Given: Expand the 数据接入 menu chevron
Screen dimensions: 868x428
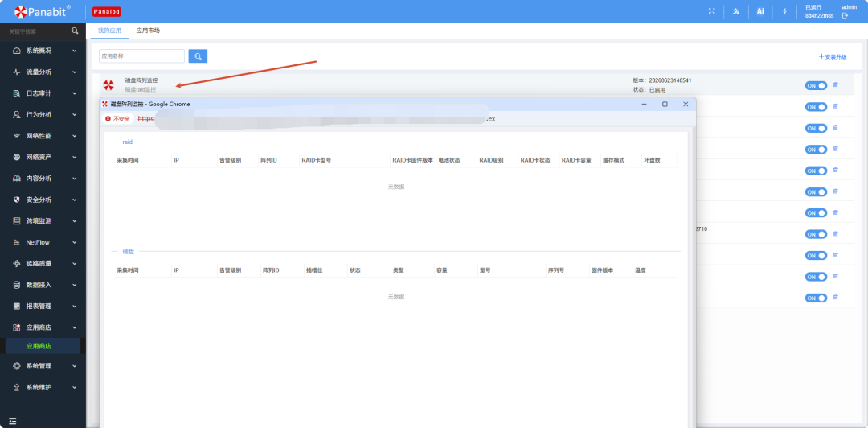Looking at the screenshot, I should coord(74,285).
